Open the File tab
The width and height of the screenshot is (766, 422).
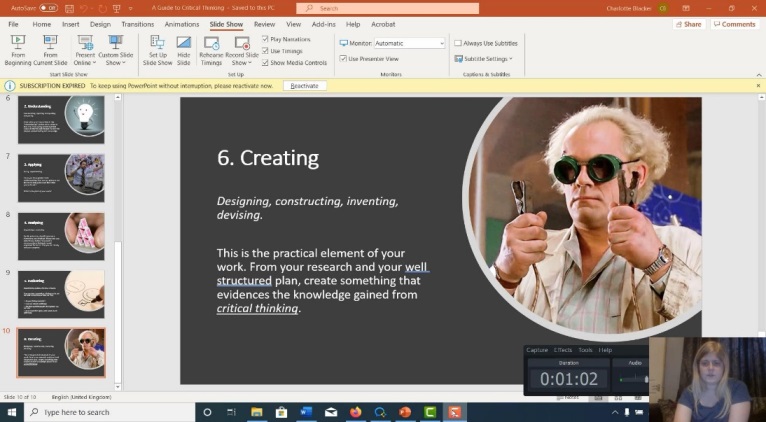[x=13, y=24]
